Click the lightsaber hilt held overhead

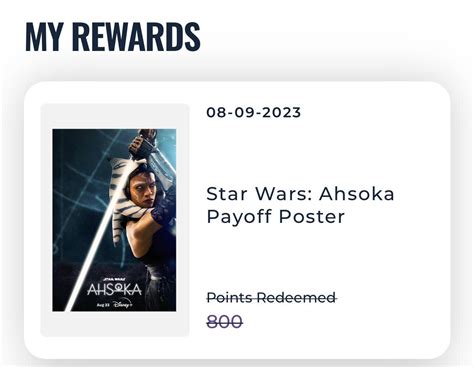pos(144,143)
